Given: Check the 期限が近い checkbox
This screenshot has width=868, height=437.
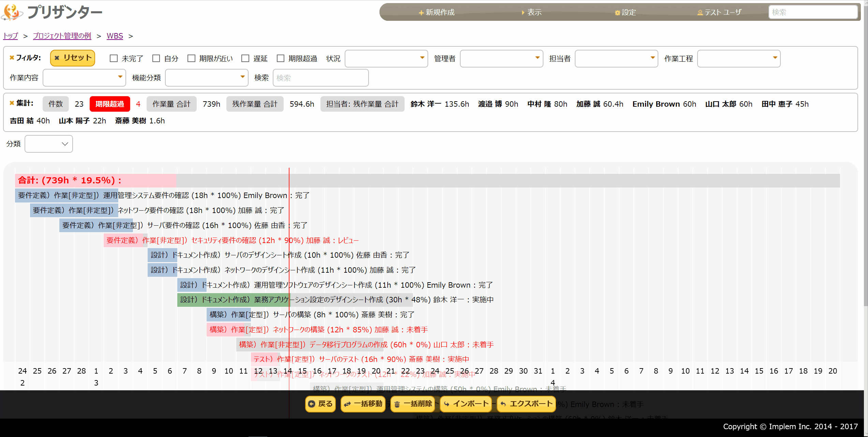Looking at the screenshot, I should tap(192, 58).
